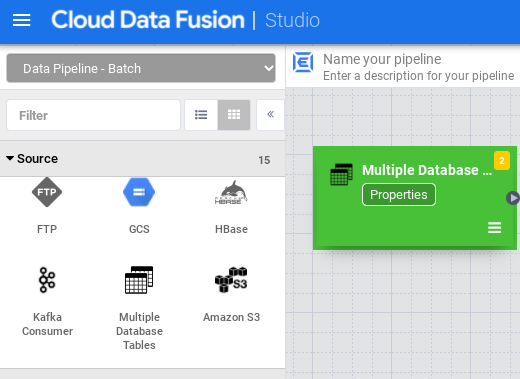Viewport: 520px width, 379px height.
Task: Open the node hamburger menu on canvas
Action: pyautogui.click(x=494, y=228)
